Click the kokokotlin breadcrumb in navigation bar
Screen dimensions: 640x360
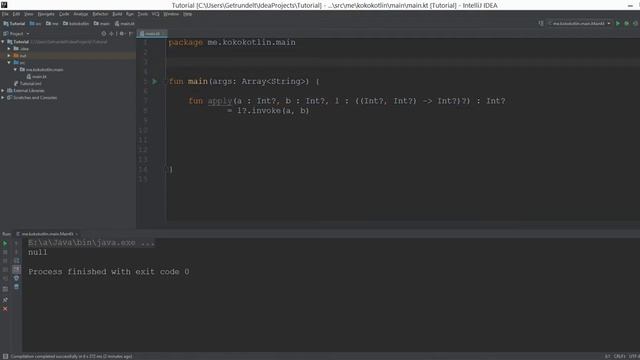[76, 24]
